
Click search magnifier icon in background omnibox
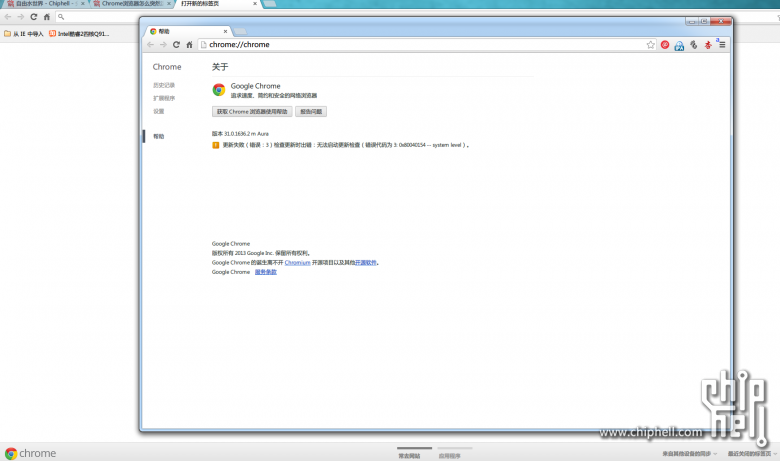61,17
